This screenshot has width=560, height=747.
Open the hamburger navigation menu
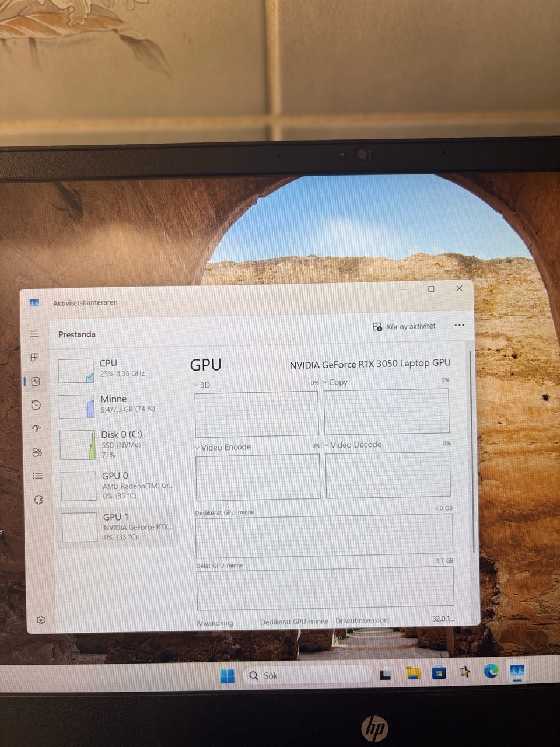pyautogui.click(x=34, y=334)
